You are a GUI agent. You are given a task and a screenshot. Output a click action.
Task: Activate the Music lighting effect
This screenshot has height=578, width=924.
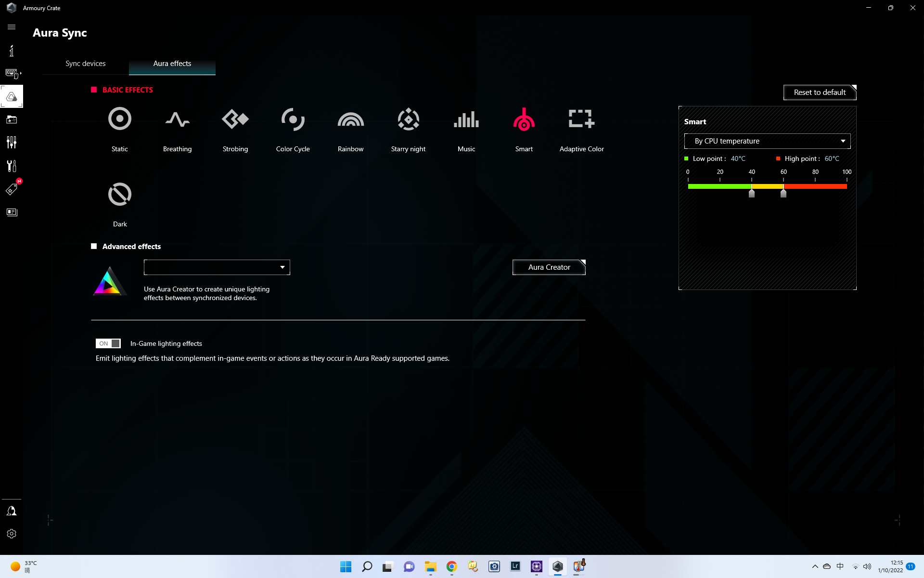[466, 119]
